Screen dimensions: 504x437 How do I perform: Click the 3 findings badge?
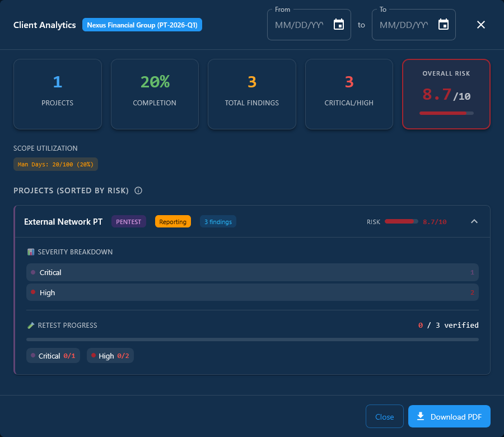(218, 221)
